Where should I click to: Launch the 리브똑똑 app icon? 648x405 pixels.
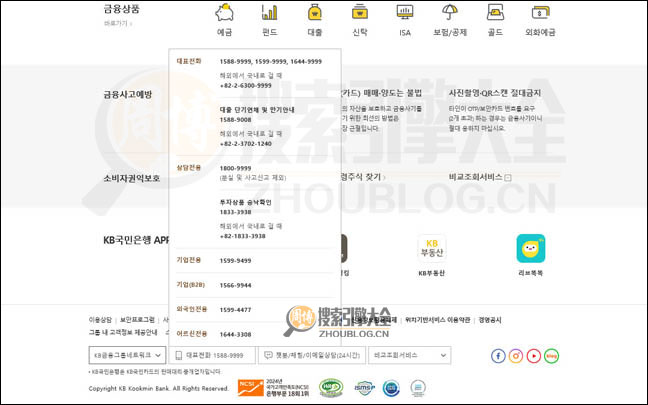[x=530, y=248]
